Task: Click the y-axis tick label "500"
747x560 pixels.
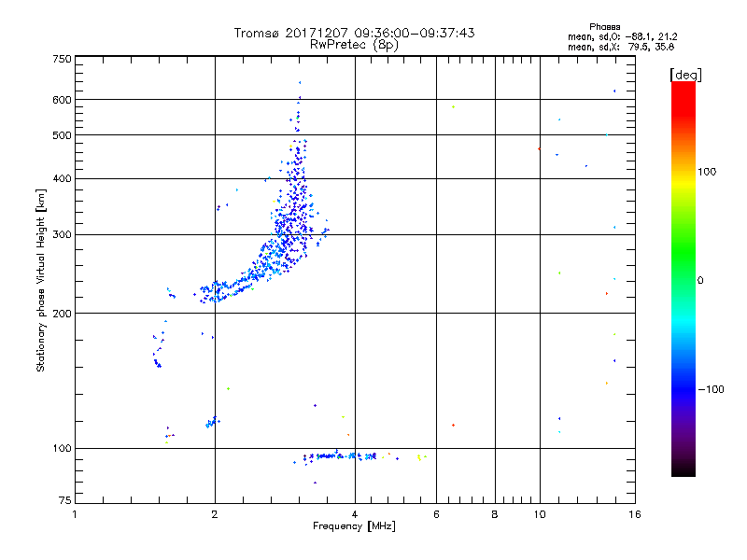Action: [62, 135]
